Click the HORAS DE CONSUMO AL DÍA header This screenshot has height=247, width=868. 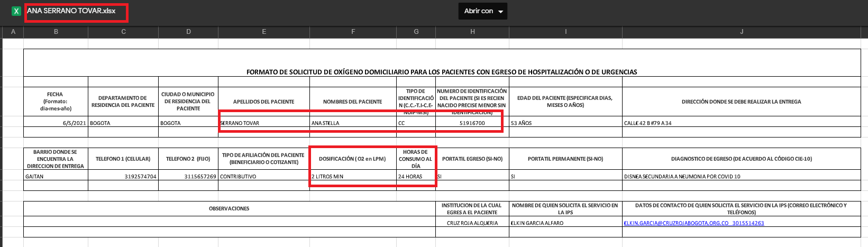pyautogui.click(x=416, y=159)
